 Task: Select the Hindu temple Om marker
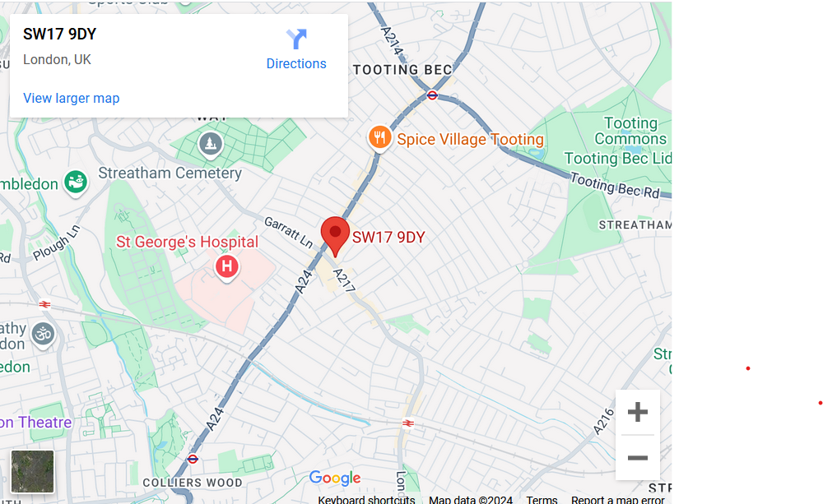[43, 335]
